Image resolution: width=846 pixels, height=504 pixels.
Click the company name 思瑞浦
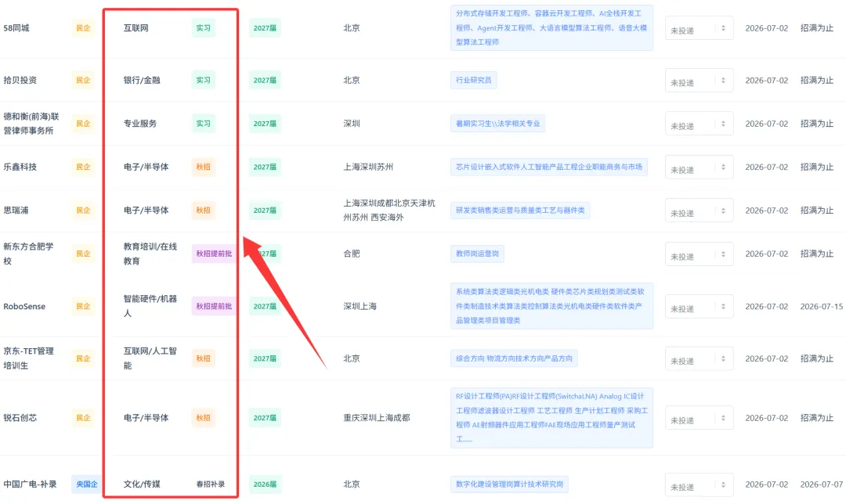click(16, 211)
